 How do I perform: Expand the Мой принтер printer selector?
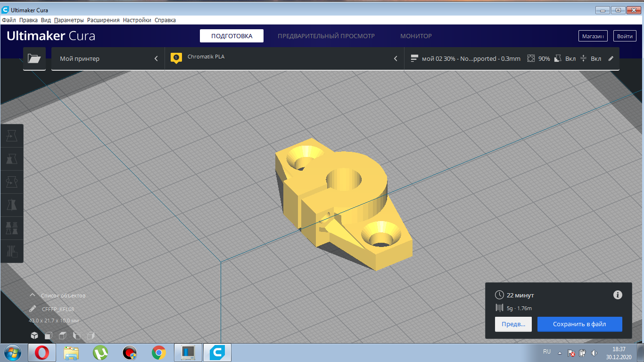click(x=108, y=59)
